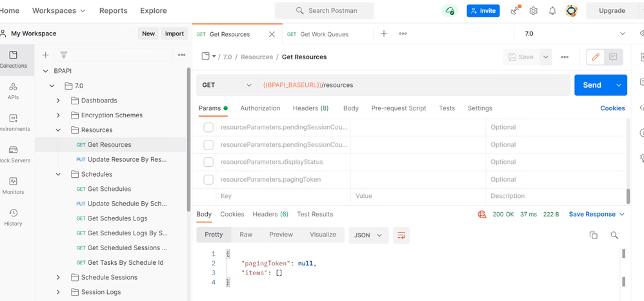Open the GET method dropdown
Screen dimensions: 644x301
point(226,85)
